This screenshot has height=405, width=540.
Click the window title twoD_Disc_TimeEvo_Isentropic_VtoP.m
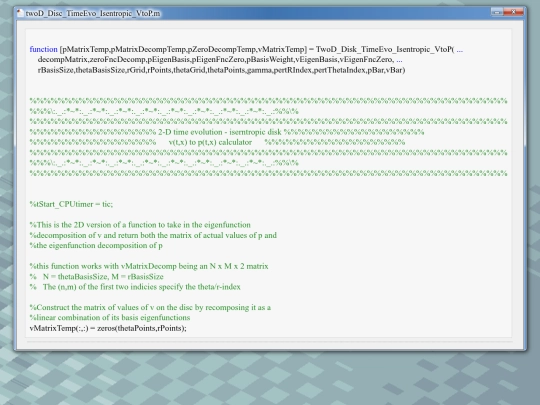coord(93,13)
